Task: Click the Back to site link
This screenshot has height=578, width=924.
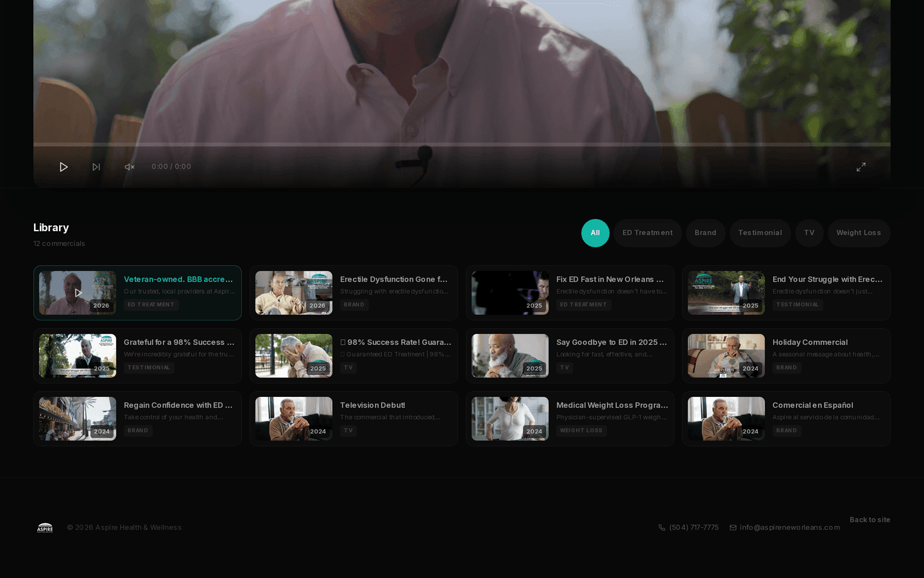Action: pos(869,520)
